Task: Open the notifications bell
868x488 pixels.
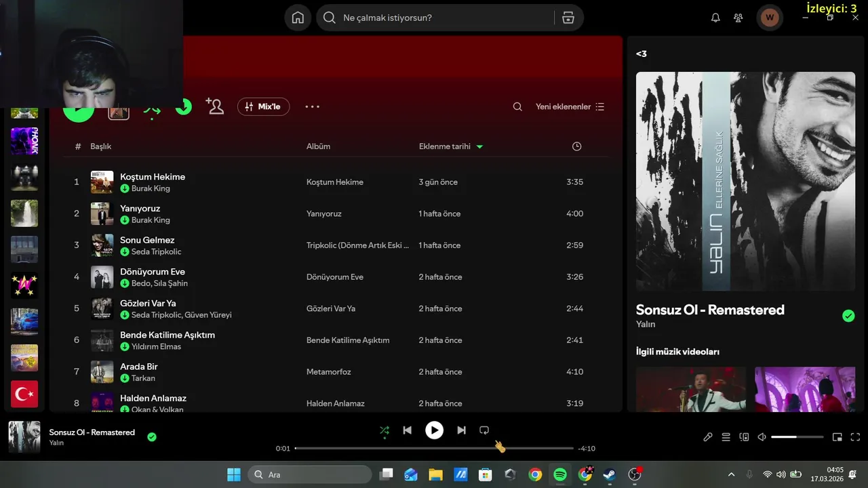Action: pyautogui.click(x=715, y=18)
